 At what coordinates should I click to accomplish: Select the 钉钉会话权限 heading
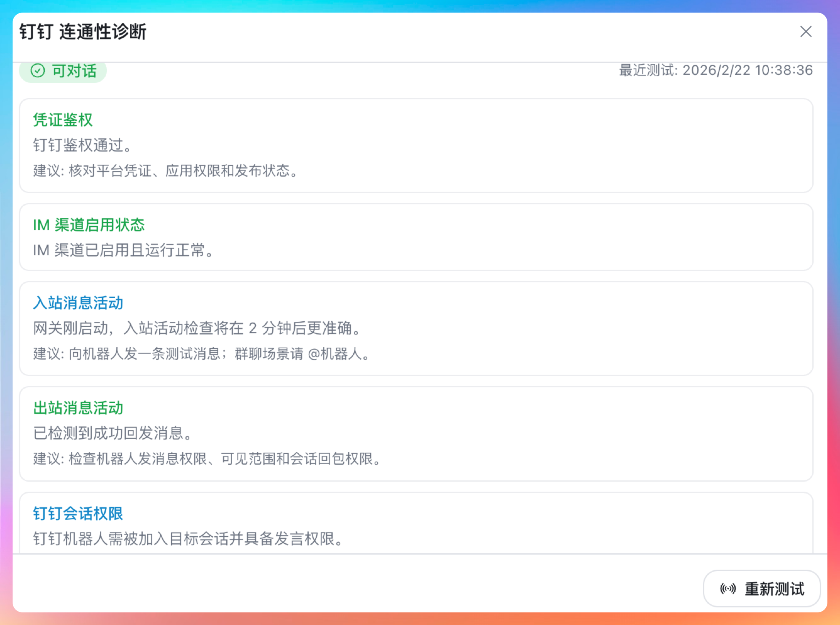pos(78,514)
